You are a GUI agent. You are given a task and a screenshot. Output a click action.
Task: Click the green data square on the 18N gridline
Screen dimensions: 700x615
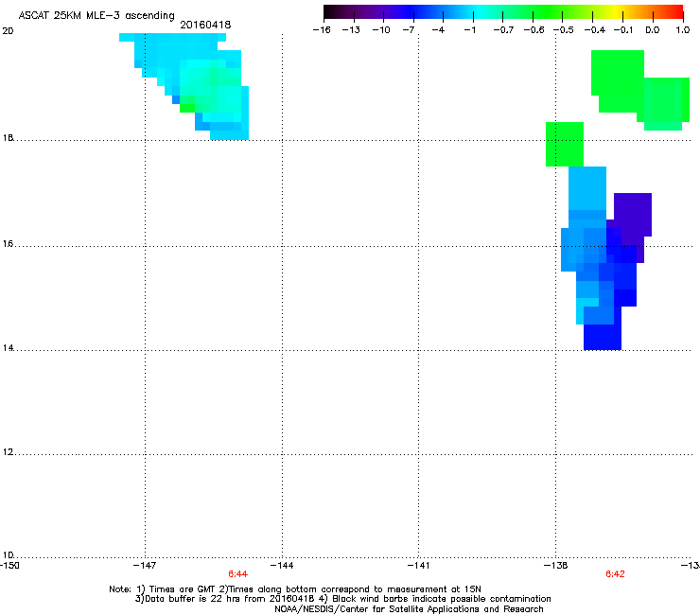tap(565, 144)
